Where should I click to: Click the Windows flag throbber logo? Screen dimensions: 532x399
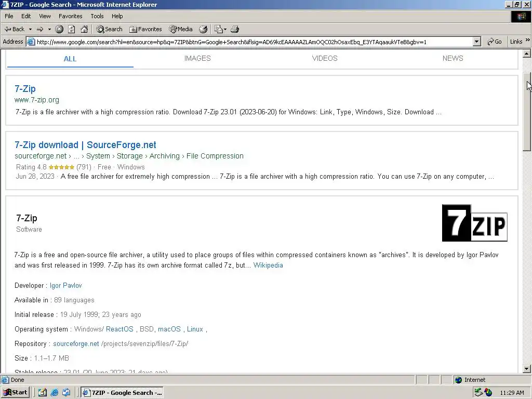[521, 16]
